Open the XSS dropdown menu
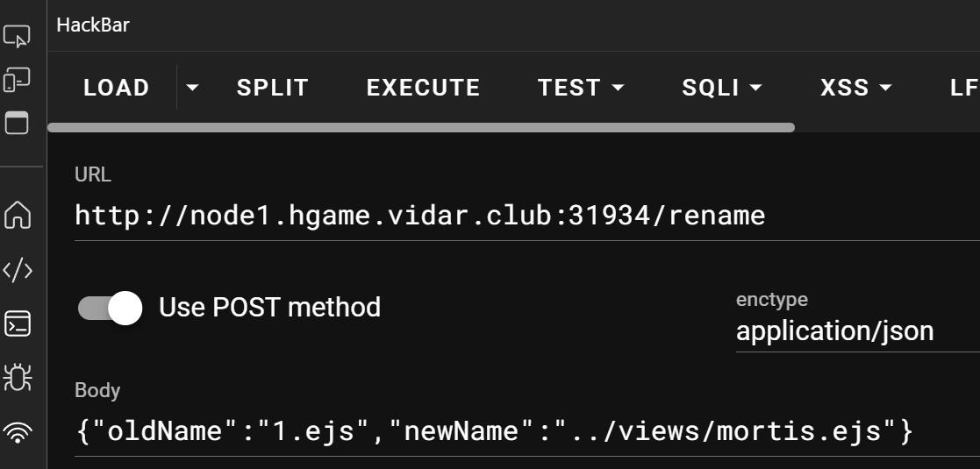This screenshot has width=980, height=469. click(x=855, y=88)
